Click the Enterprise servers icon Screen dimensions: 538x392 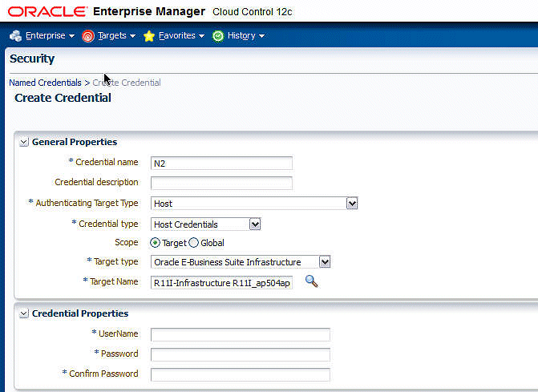[16, 35]
